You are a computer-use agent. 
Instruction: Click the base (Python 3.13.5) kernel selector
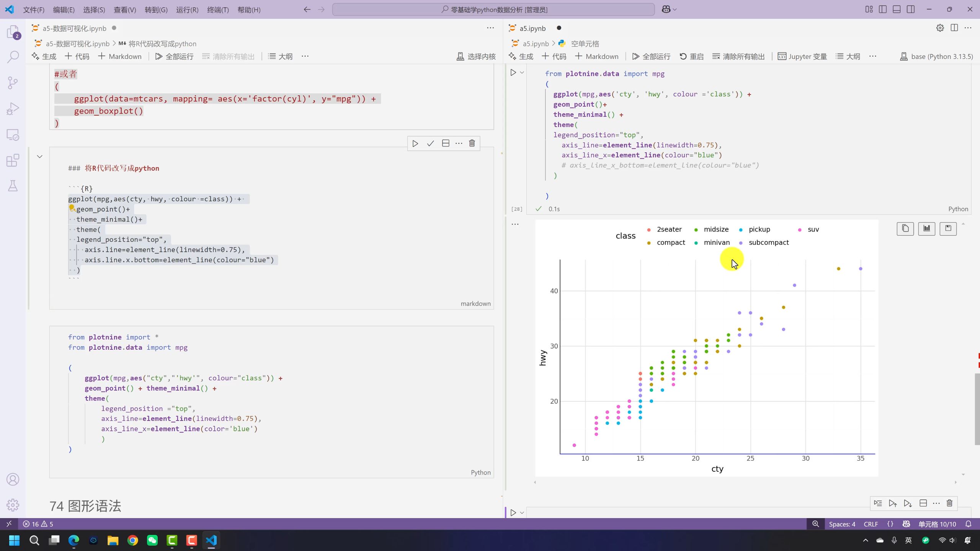coord(936,56)
